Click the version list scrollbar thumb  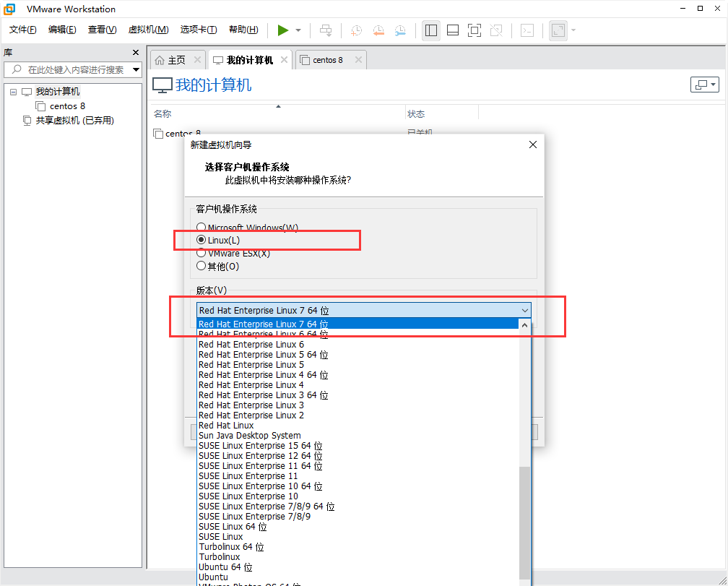coord(524,523)
